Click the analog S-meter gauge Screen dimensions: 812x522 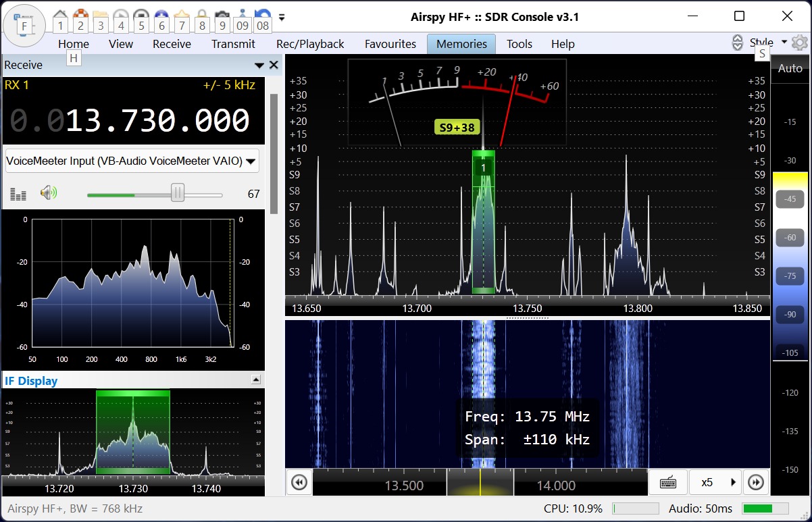pyautogui.click(x=457, y=103)
